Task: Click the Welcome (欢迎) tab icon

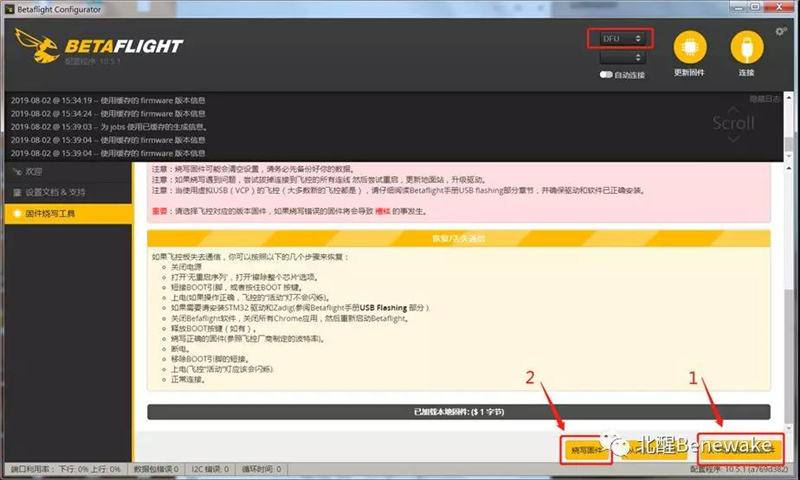Action: tap(16, 171)
